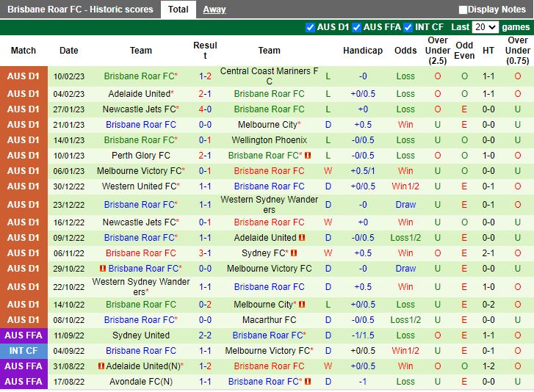
Task: Click red card icon beside Adelaide United on 09/12/22
Action: tap(303, 238)
